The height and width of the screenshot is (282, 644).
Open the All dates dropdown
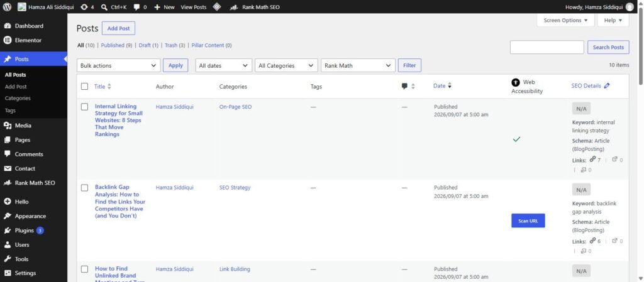coord(223,65)
